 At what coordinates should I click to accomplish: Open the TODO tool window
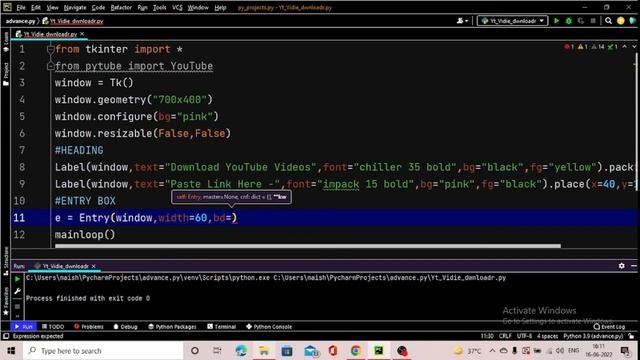point(53,327)
